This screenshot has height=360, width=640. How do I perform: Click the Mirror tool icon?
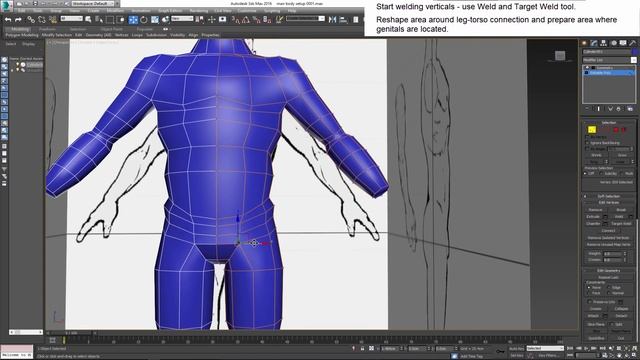pos(333,19)
